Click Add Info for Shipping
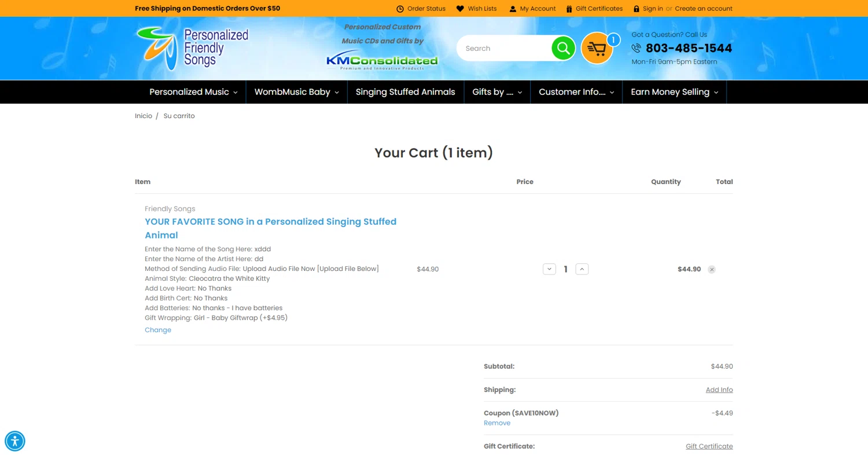This screenshot has width=868, height=455. point(719,390)
